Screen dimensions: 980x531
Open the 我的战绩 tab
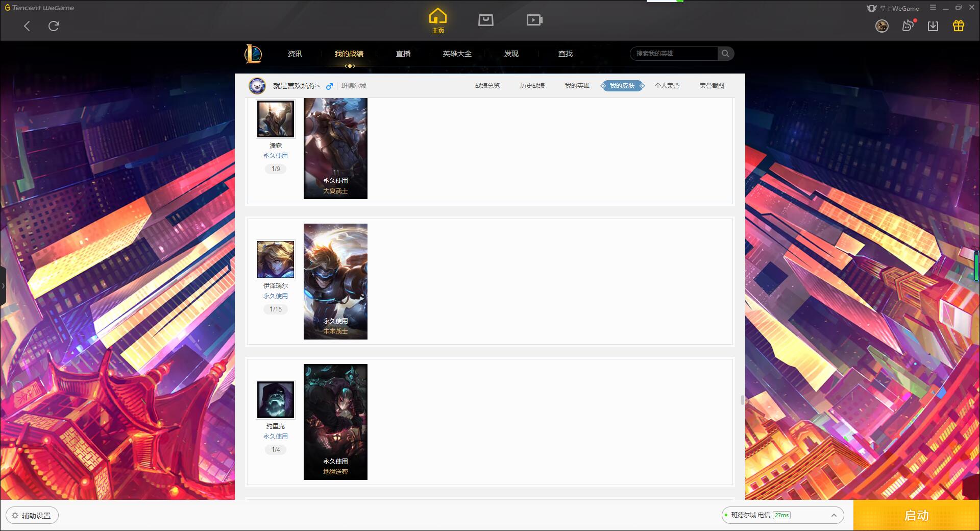(x=349, y=54)
